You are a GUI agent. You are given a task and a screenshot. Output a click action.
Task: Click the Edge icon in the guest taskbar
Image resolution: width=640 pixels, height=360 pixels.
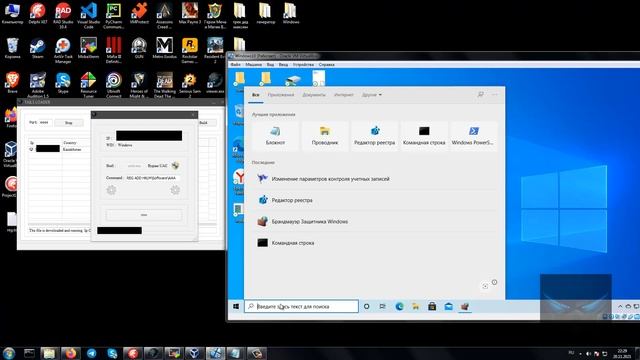point(399,306)
